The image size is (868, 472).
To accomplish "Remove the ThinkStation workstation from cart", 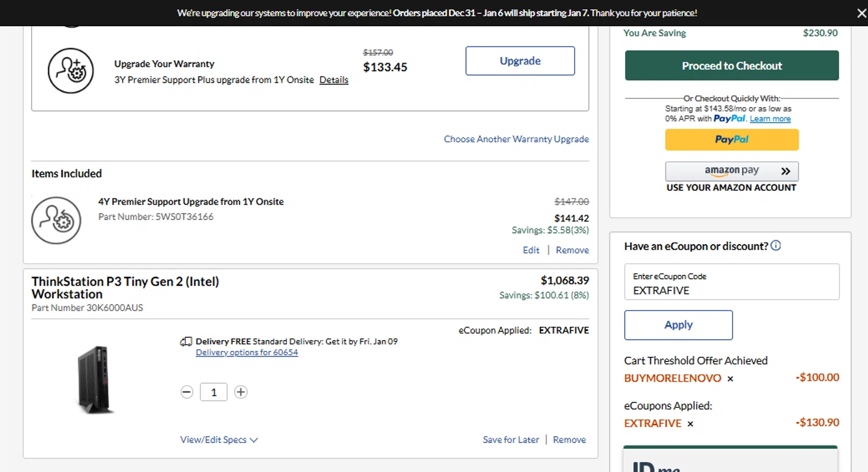I will [569, 440].
